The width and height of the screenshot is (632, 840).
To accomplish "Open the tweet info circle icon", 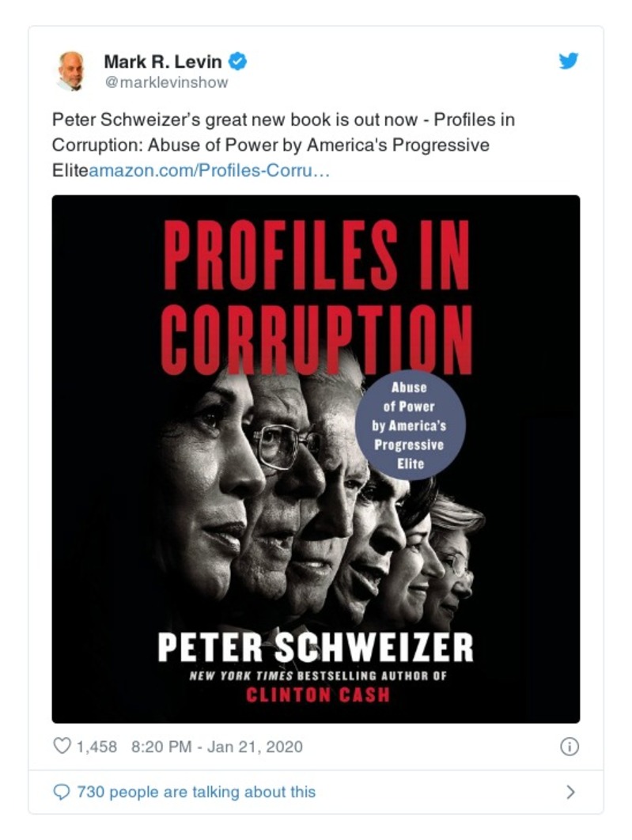I will tap(569, 746).
